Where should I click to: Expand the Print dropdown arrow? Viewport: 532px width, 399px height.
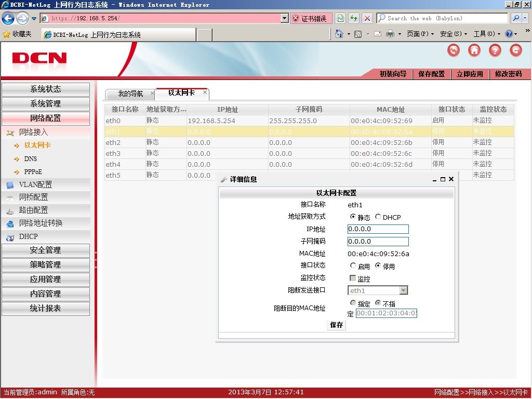[x=400, y=34]
